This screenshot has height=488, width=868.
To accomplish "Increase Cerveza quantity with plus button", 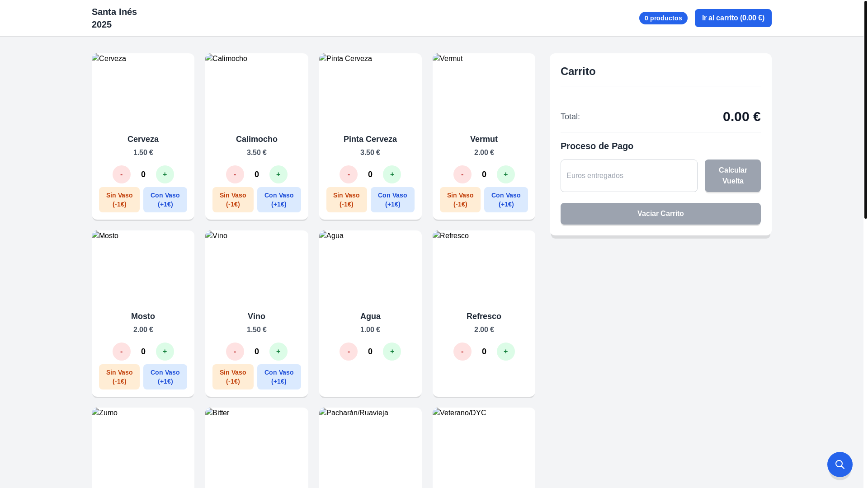I will [x=165, y=174].
